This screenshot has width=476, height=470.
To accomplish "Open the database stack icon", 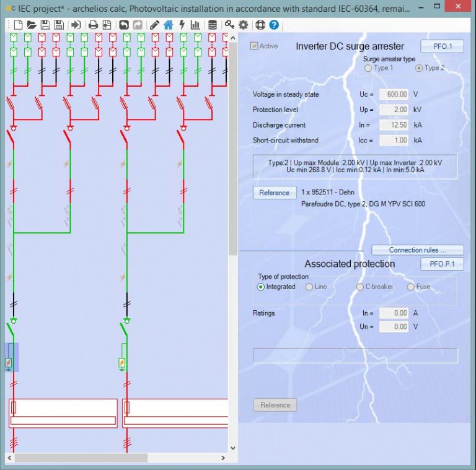I will [213, 25].
